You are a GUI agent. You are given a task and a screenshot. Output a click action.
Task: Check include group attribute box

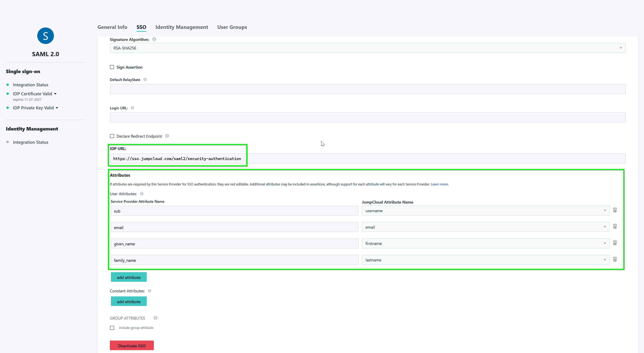click(112, 328)
